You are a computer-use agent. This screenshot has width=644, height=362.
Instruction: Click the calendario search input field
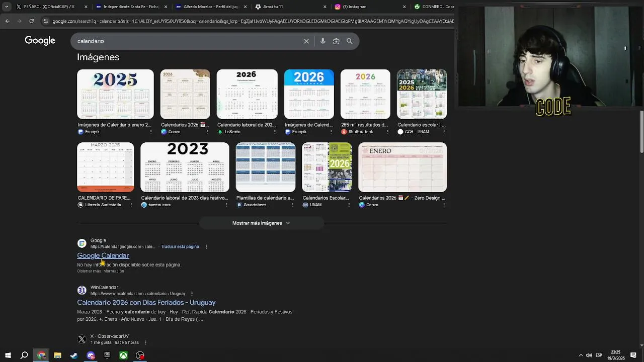(x=186, y=41)
